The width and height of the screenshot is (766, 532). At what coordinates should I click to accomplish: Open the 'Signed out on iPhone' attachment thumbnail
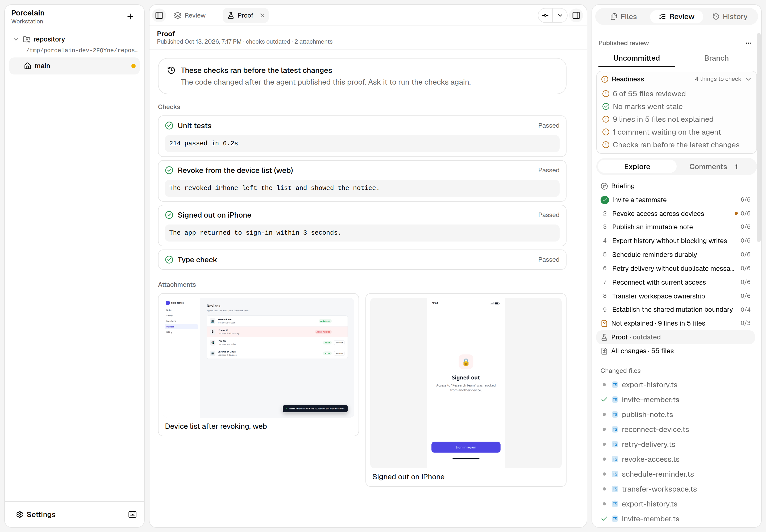466,383
